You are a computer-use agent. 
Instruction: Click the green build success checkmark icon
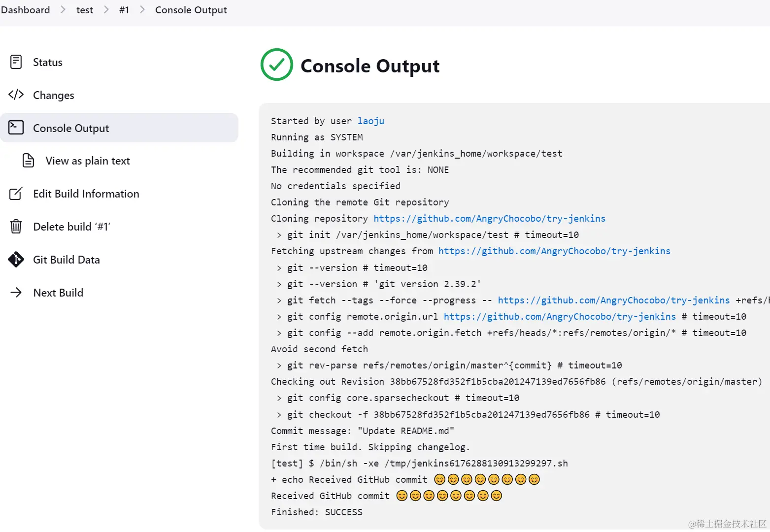tap(277, 65)
